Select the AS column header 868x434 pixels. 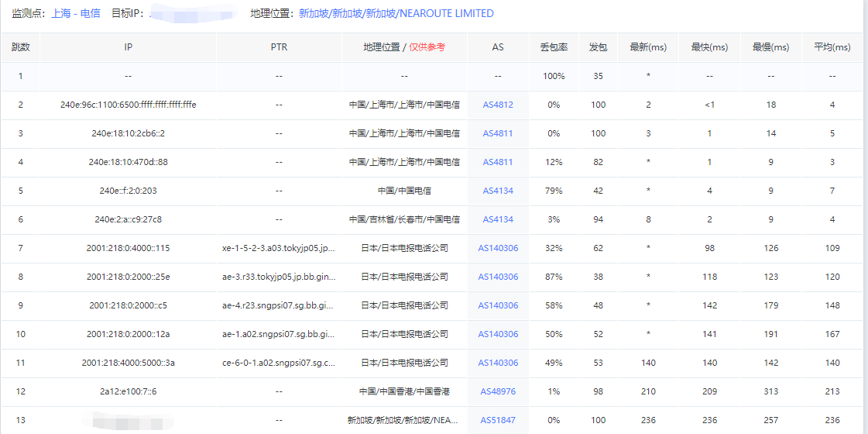tap(498, 48)
